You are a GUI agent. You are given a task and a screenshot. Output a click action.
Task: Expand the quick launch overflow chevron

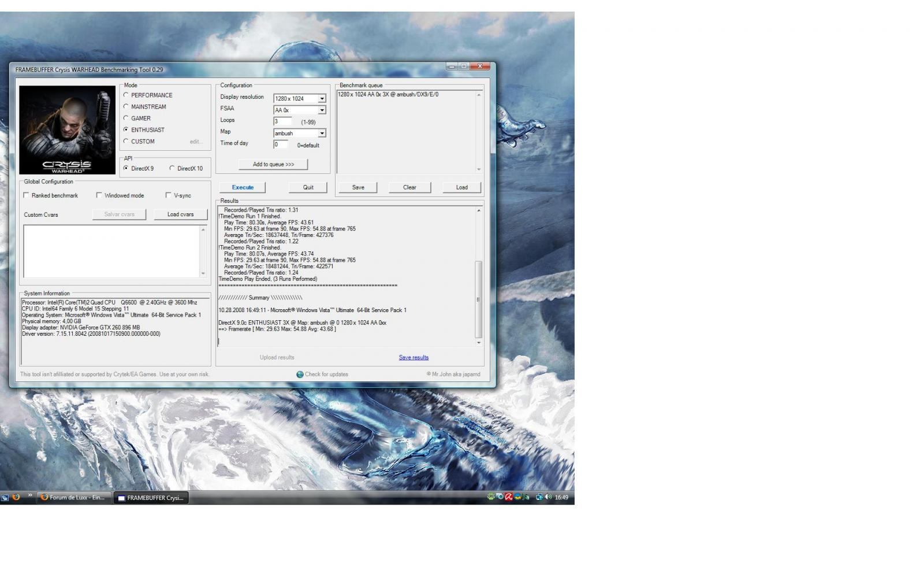(x=29, y=495)
